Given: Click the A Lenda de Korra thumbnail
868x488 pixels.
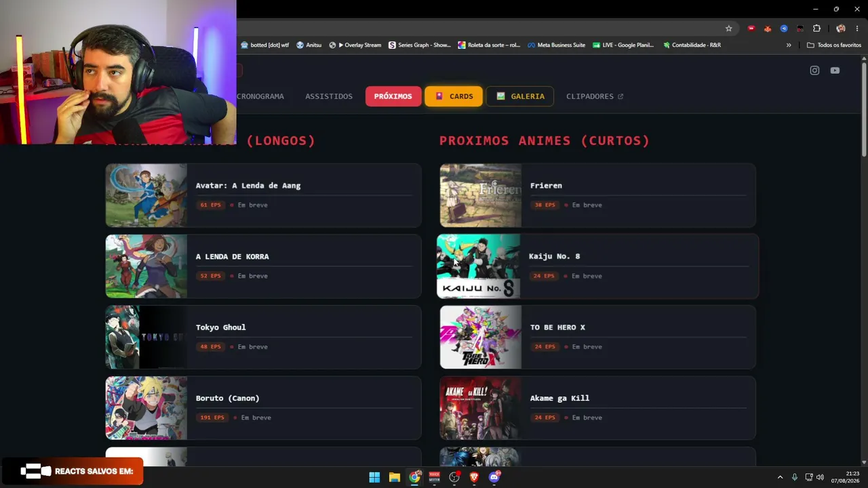Looking at the screenshot, I should (x=146, y=266).
